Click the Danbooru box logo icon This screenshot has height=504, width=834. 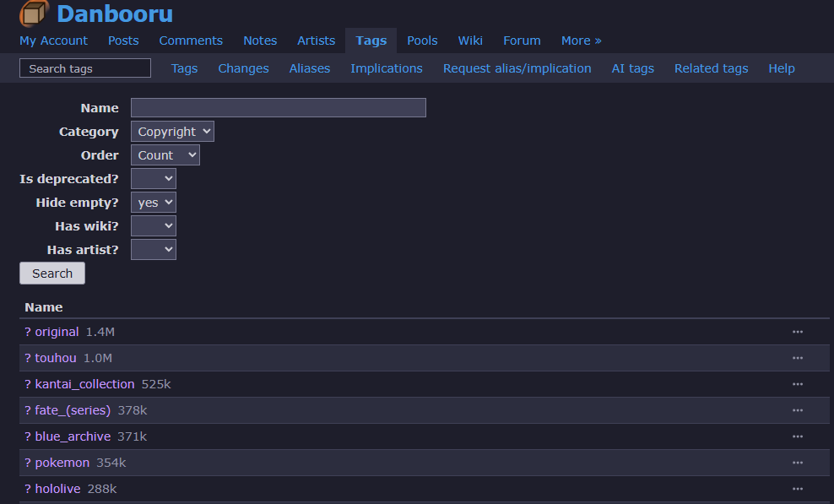34,14
